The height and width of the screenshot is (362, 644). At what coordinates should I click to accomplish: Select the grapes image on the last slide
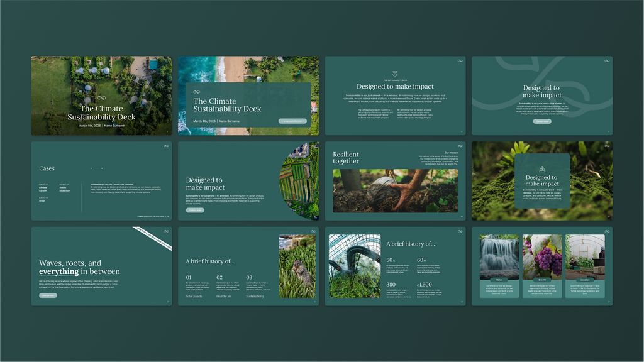coord(541,256)
